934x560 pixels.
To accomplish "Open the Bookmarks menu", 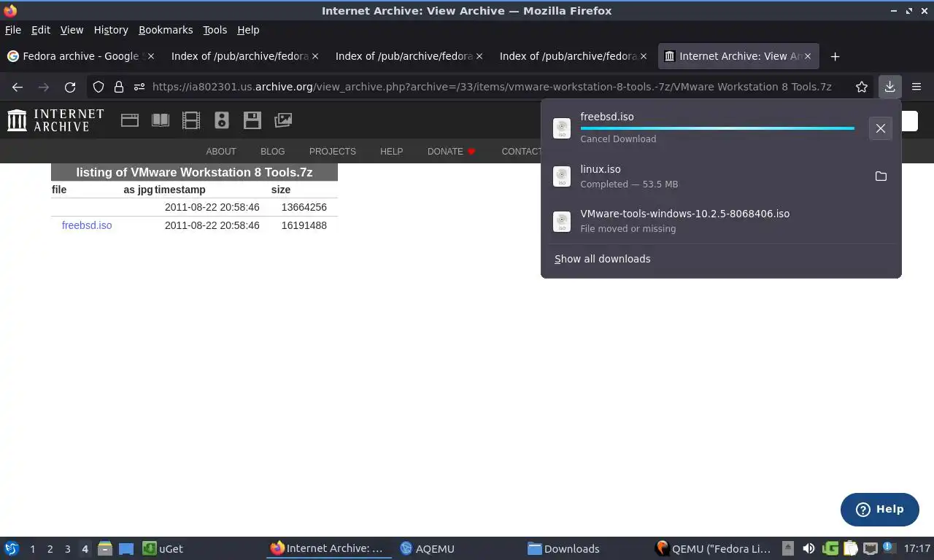I will pyautogui.click(x=166, y=30).
